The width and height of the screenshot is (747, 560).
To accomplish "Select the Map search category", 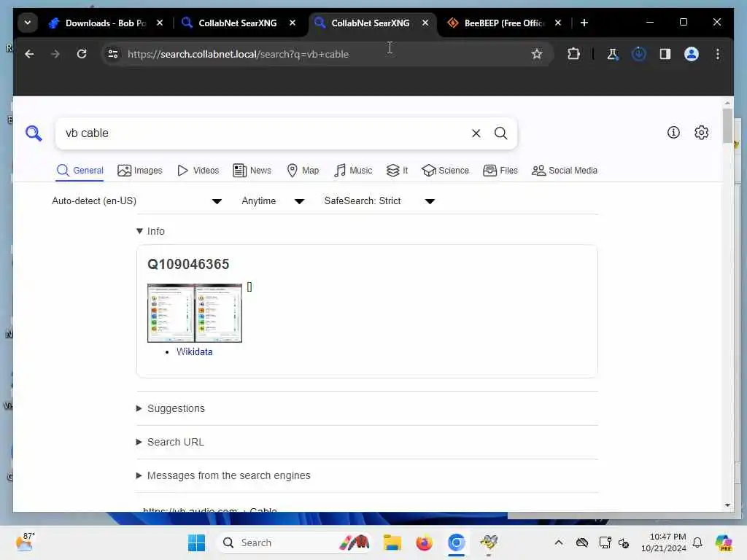I will pyautogui.click(x=303, y=171).
